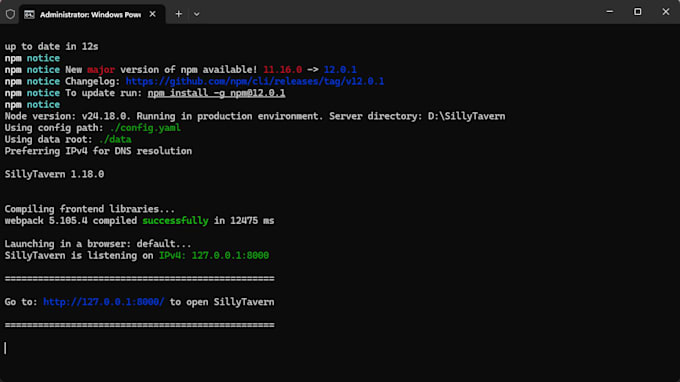This screenshot has width=680, height=382.
Task: Open a new terminal tab with plus button
Action: tap(179, 14)
